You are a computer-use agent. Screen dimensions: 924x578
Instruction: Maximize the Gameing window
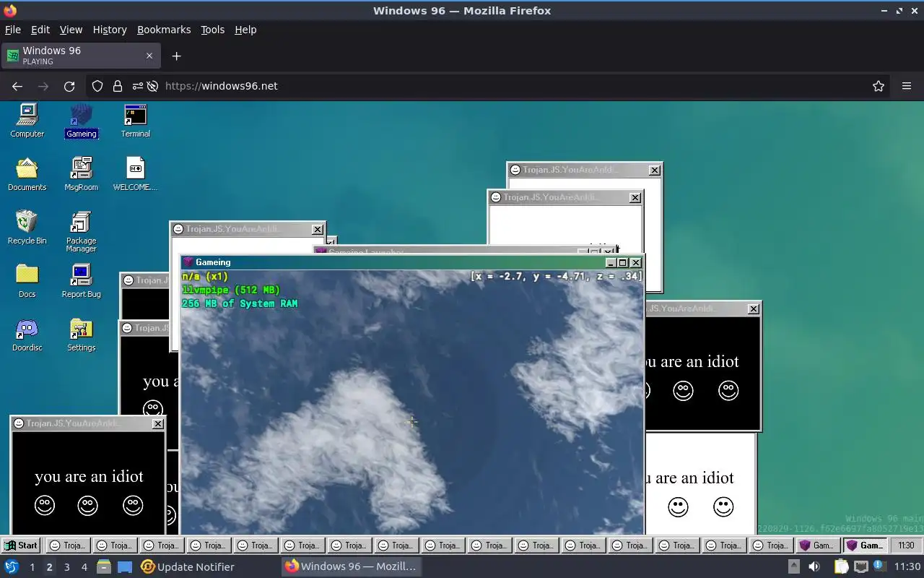pyautogui.click(x=622, y=263)
